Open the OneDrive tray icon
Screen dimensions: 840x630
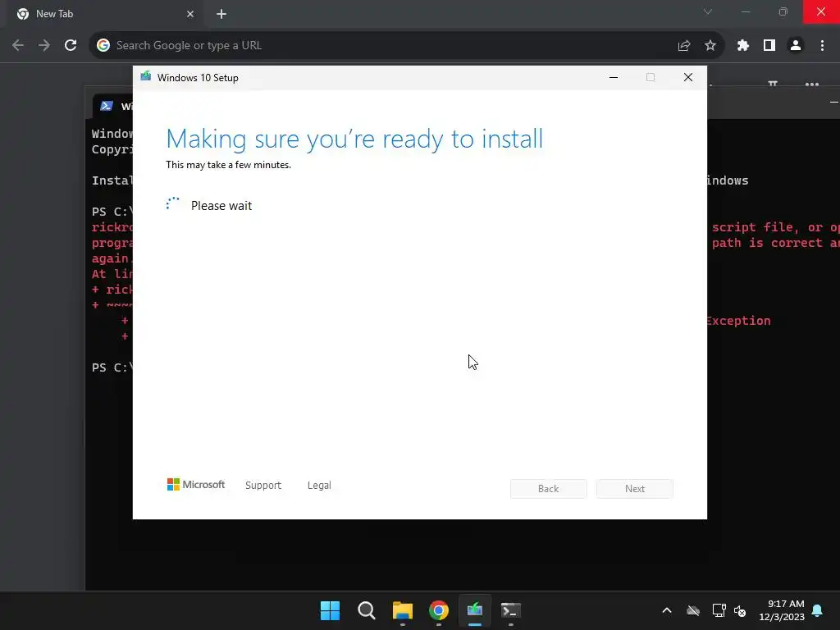[693, 610]
